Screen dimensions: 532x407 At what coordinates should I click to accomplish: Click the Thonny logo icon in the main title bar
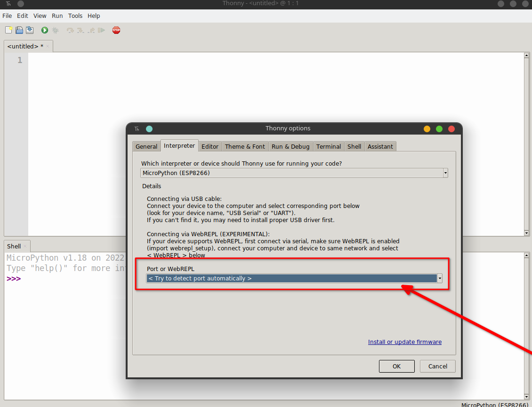coord(8,4)
